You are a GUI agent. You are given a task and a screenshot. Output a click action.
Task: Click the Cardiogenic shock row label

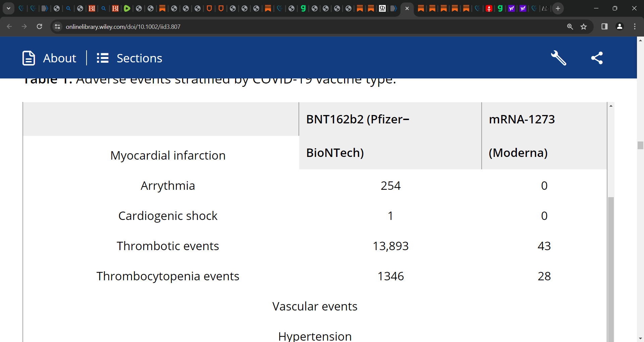(168, 216)
